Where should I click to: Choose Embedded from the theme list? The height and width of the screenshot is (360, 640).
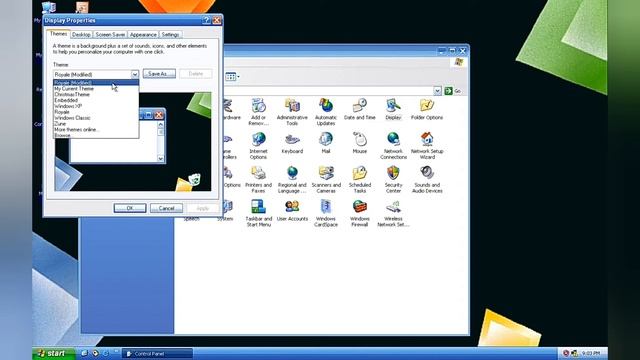96,100
